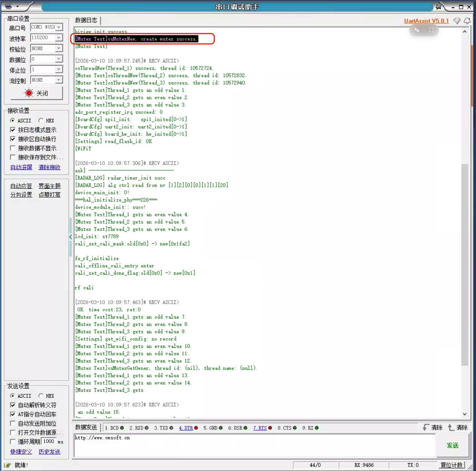The width and height of the screenshot is (476, 471).
Task: Click the log vertical scrollbar thumb
Action: 465,265
